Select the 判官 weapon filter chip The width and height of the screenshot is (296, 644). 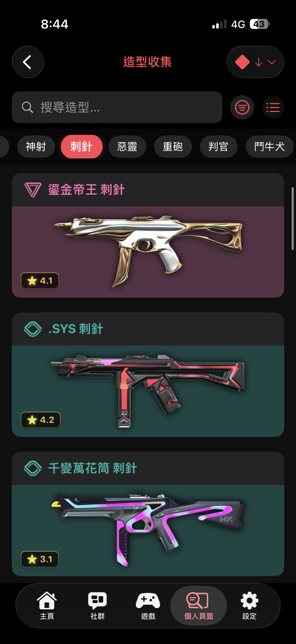[218, 146]
